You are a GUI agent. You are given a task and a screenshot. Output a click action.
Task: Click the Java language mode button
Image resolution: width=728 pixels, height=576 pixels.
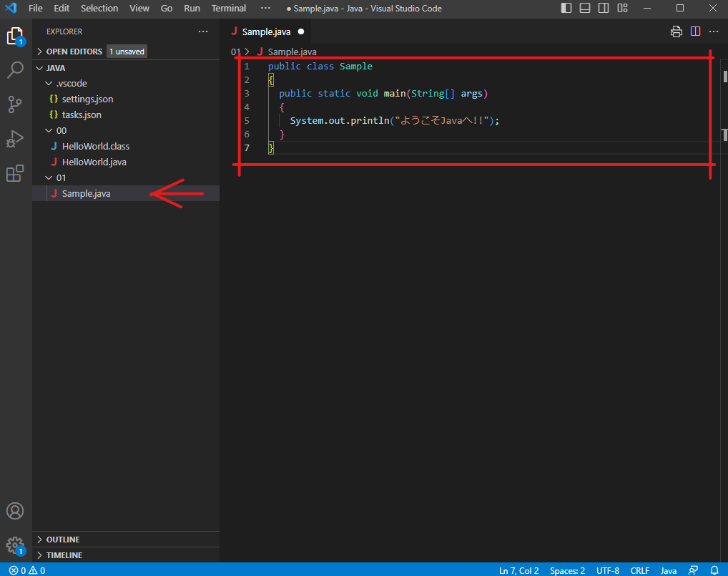(x=668, y=570)
